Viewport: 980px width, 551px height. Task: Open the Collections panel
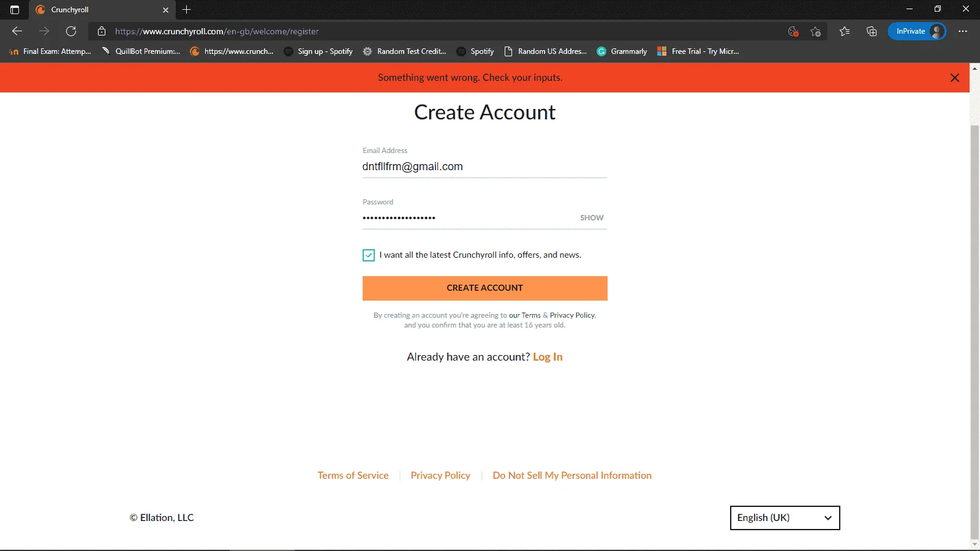coord(872,31)
